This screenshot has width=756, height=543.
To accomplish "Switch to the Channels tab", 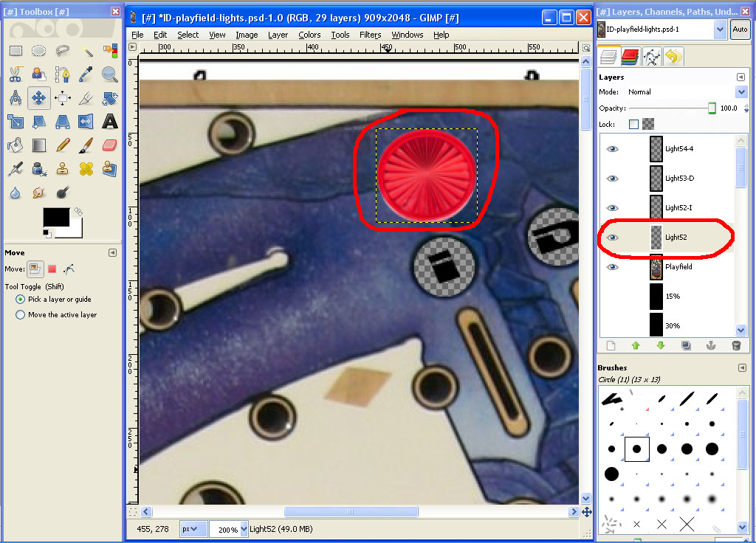I will pyautogui.click(x=630, y=56).
